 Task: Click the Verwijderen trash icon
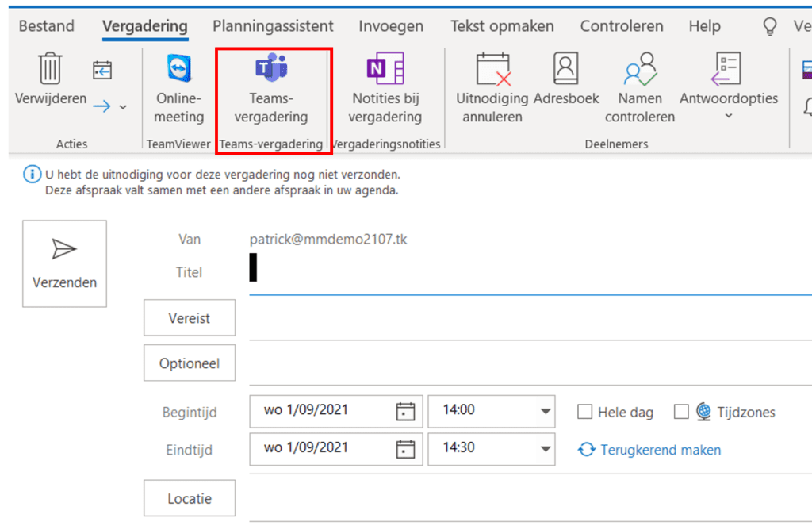pos(50,68)
